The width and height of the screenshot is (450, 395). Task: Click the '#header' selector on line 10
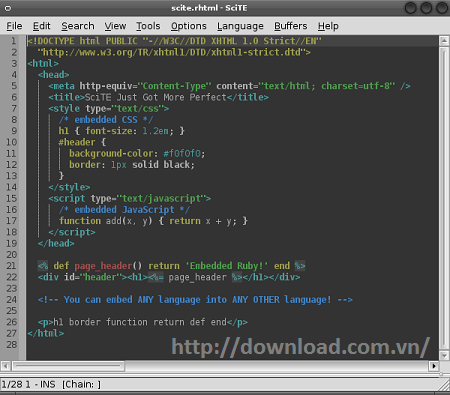point(77,142)
